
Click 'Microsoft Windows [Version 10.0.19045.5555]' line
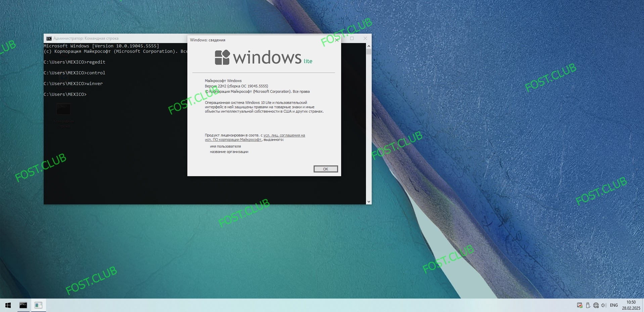coord(101,46)
